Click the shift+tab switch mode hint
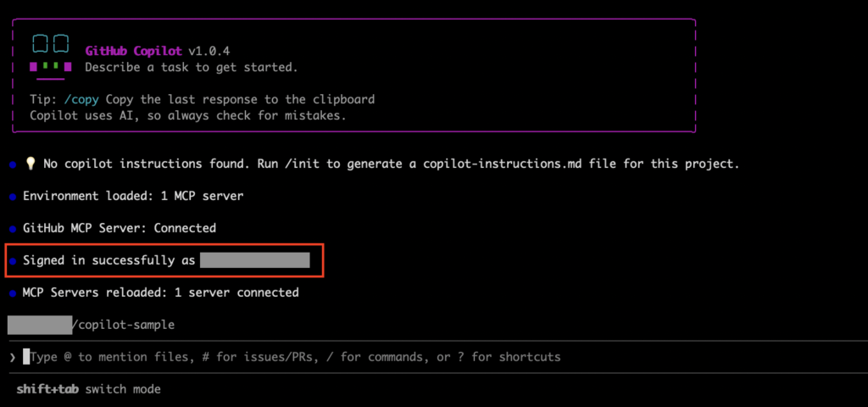 [89, 389]
